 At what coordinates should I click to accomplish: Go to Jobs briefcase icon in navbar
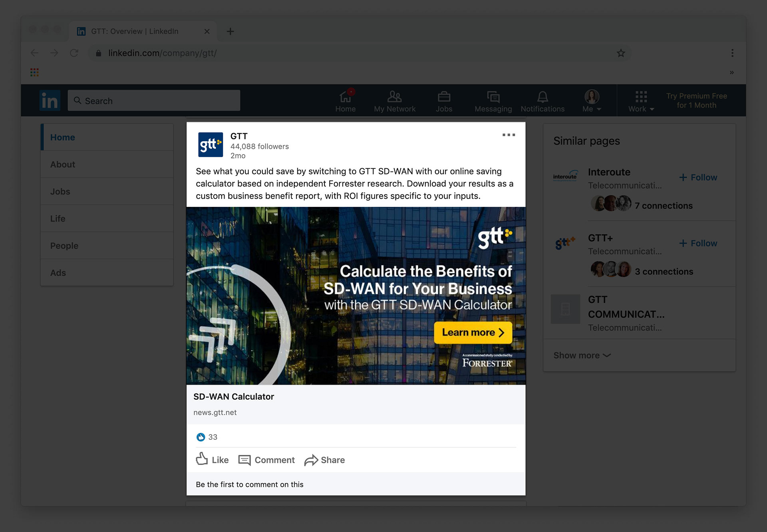(x=444, y=101)
